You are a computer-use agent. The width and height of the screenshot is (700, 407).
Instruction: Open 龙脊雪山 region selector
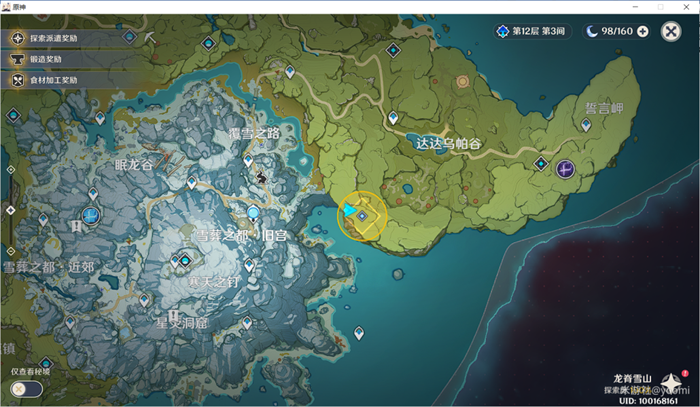pyautogui.click(x=632, y=379)
